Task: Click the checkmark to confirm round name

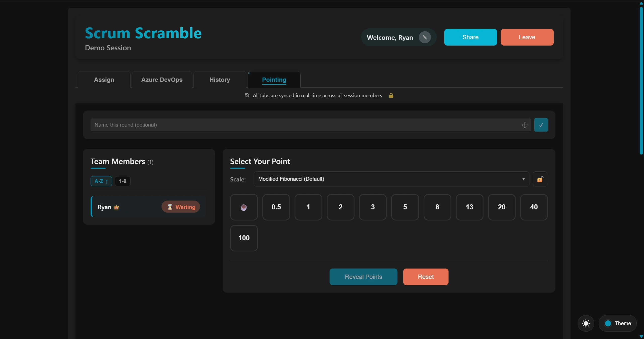Action: 541,125
